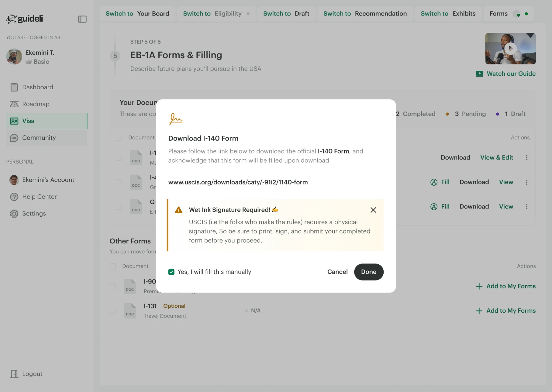Tick the checkbox for the I-131 row

tap(113, 311)
